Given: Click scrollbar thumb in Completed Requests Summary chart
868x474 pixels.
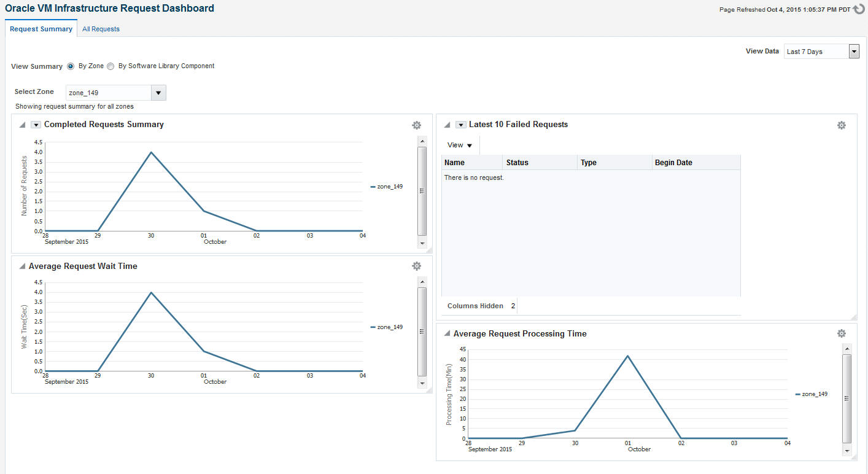Looking at the screenshot, I should pos(422,191).
